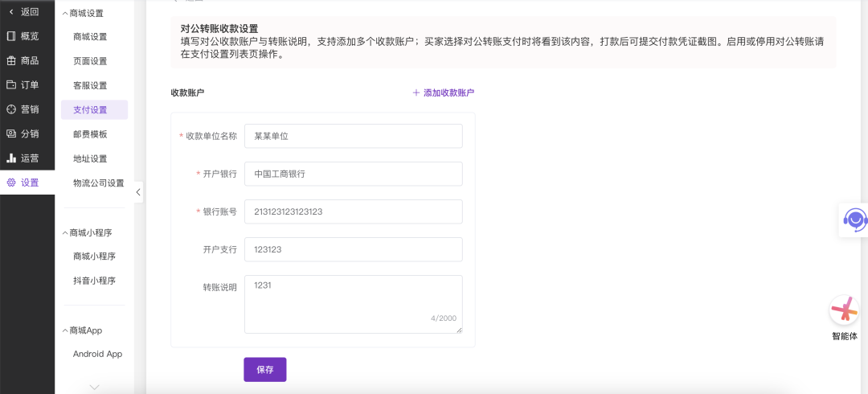Open the 营销 marketing icon

pyautogui.click(x=11, y=109)
